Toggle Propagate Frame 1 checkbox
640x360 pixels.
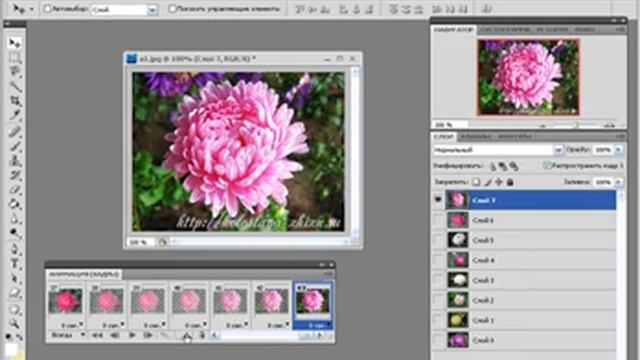pos(547,166)
